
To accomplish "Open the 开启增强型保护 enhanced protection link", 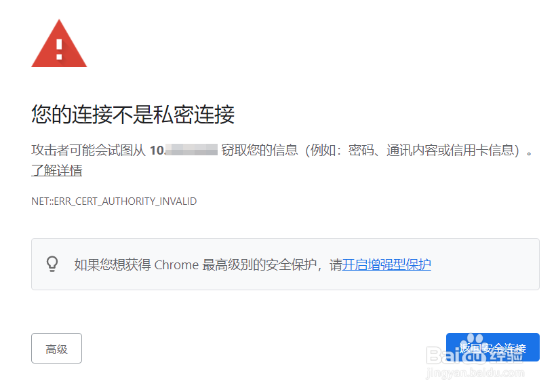I will coord(386,264).
